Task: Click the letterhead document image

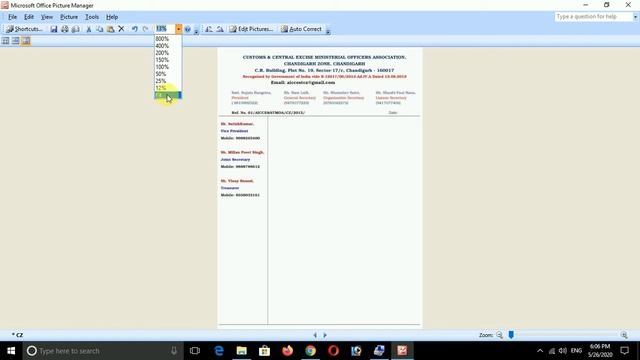Action: pyautogui.click(x=320, y=188)
